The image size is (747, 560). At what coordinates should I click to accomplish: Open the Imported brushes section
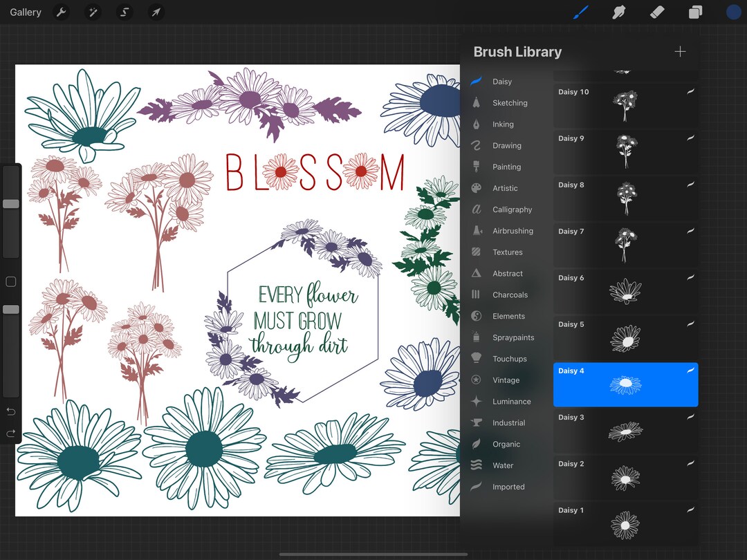(508, 487)
